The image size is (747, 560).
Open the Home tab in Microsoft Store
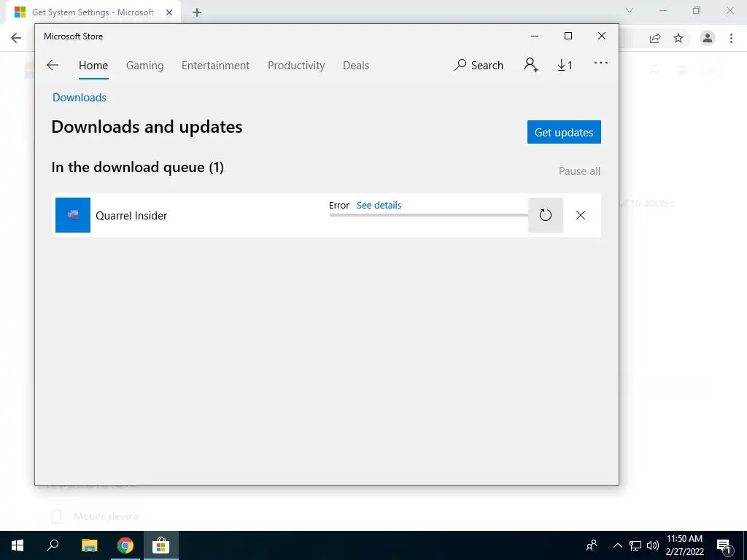coord(93,65)
